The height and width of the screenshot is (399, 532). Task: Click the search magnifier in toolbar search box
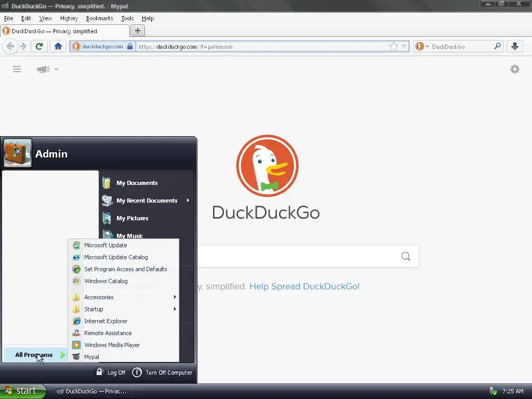(x=497, y=46)
